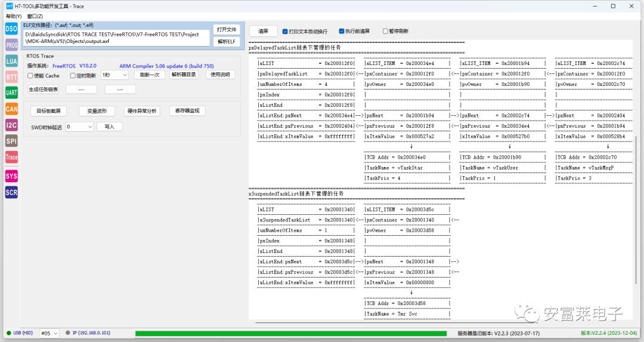Click the 解析ELF button
Screen dimensions: 644x342
pos(227,42)
